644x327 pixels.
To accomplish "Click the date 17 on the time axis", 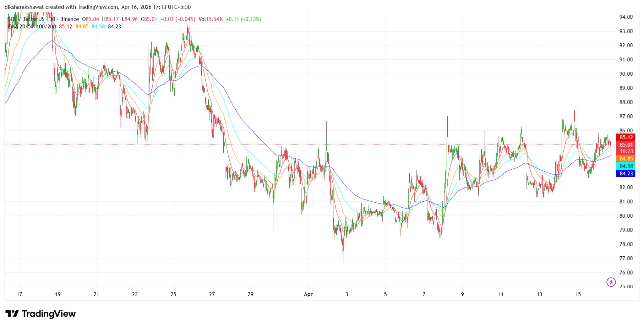I will [19, 294].
